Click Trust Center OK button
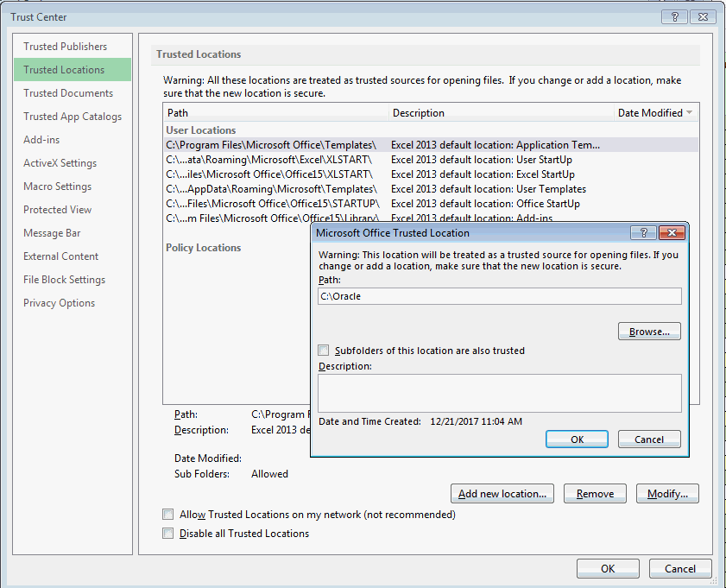 (x=608, y=568)
